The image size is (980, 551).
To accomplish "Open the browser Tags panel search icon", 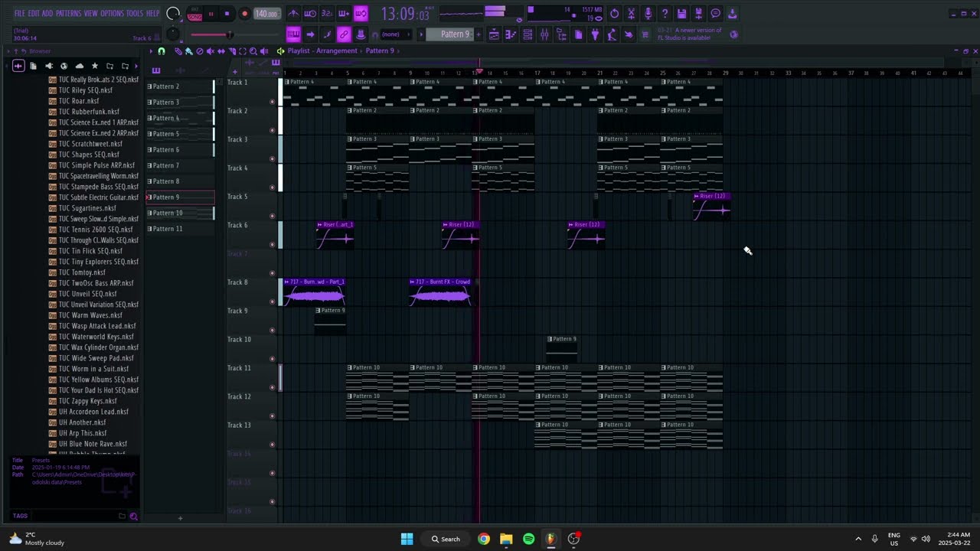I will [x=133, y=516].
